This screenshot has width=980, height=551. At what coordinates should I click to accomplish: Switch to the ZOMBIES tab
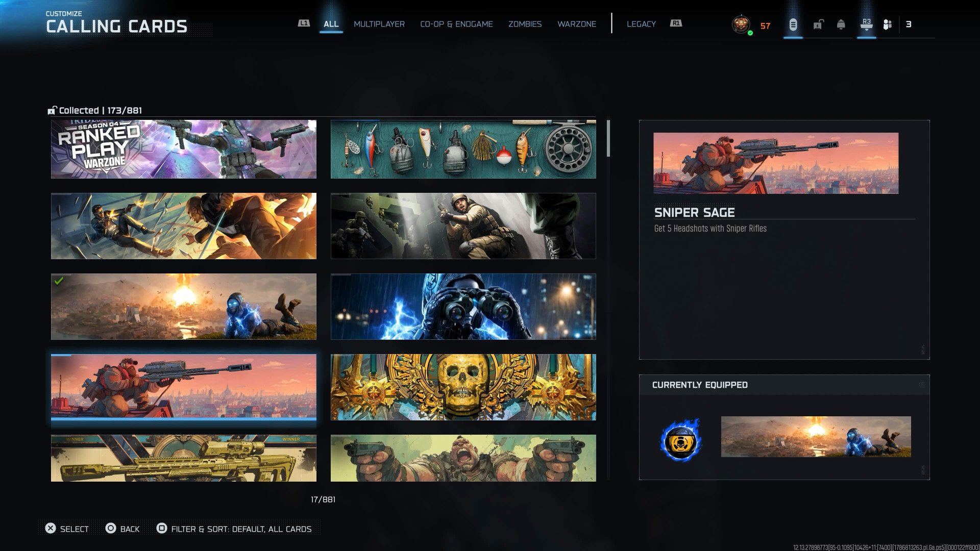tap(525, 24)
